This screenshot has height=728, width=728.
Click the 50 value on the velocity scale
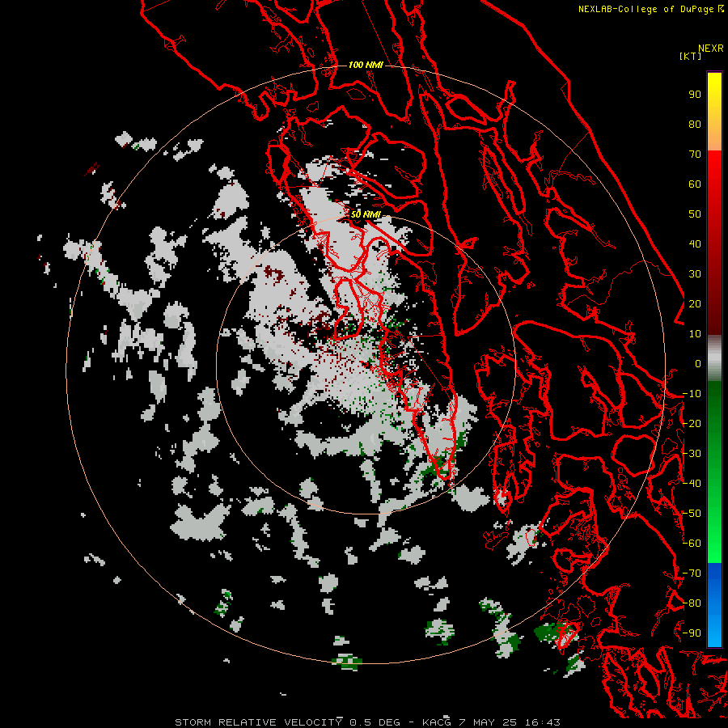tap(695, 214)
